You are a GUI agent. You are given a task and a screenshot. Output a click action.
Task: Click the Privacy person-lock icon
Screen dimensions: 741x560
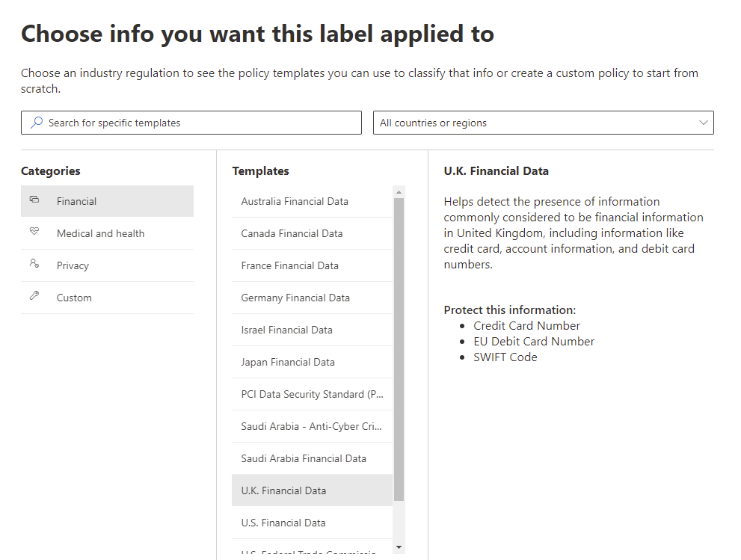pyautogui.click(x=34, y=264)
